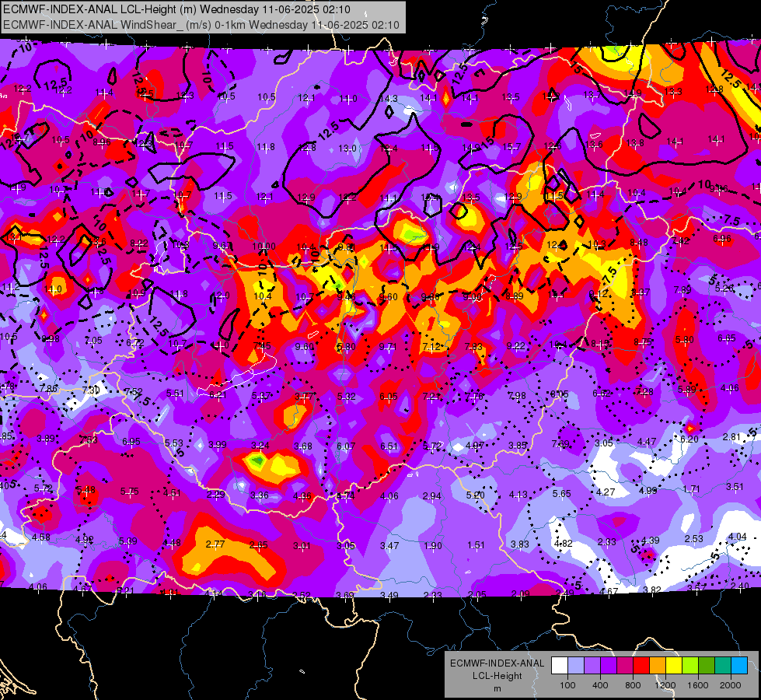Click the grid value 6.51

389,446
